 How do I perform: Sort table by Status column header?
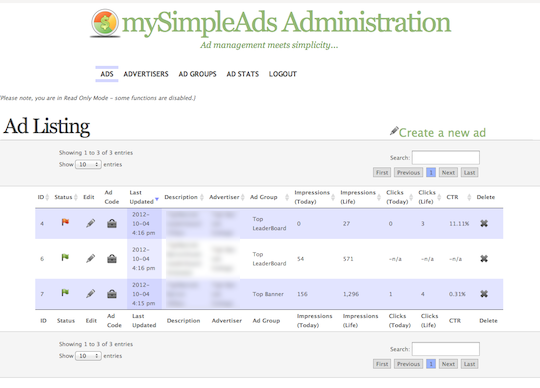[x=66, y=197]
